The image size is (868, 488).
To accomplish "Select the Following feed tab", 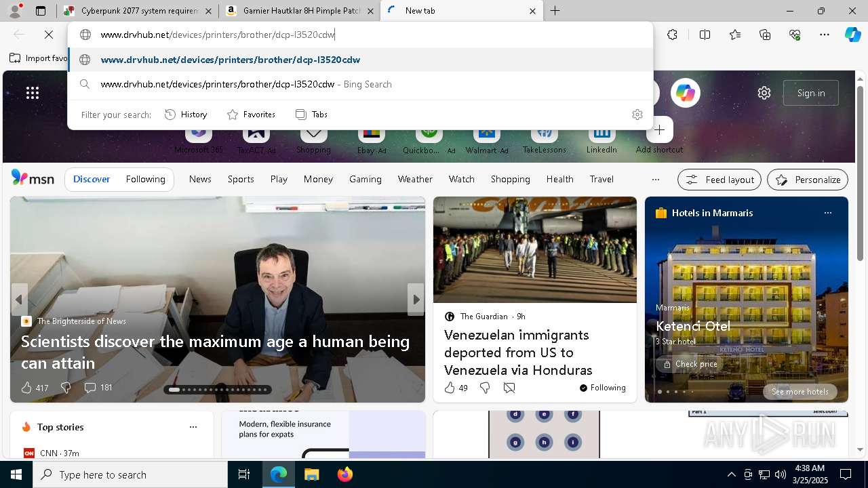I will point(145,180).
